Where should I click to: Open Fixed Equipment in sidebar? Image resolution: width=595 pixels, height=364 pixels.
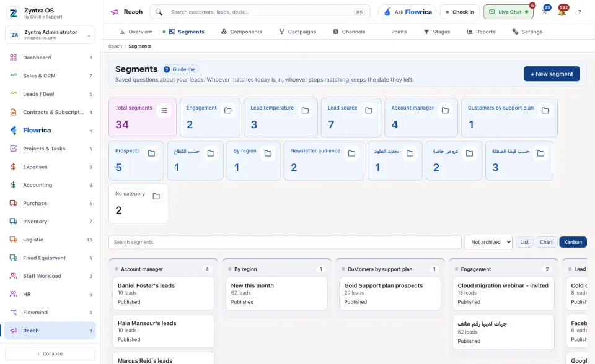click(50, 258)
